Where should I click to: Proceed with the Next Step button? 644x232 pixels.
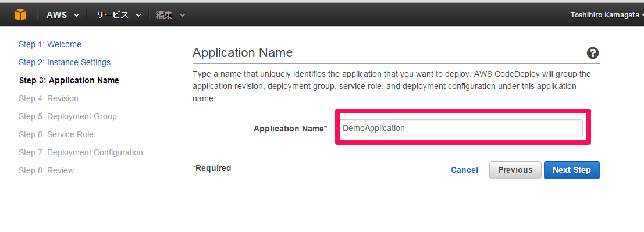pyautogui.click(x=572, y=170)
